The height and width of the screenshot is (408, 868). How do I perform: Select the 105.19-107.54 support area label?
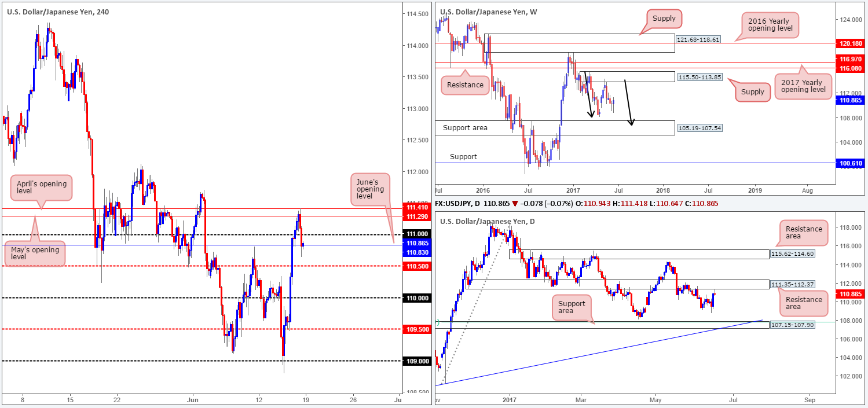point(698,127)
